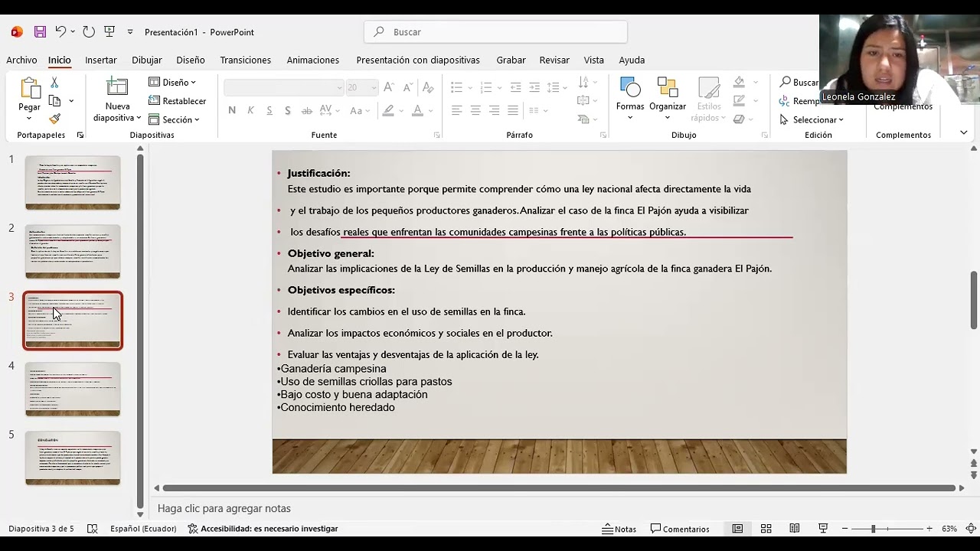Image resolution: width=980 pixels, height=551 pixels.
Task: Open the Notas pane from status bar
Action: tap(619, 529)
